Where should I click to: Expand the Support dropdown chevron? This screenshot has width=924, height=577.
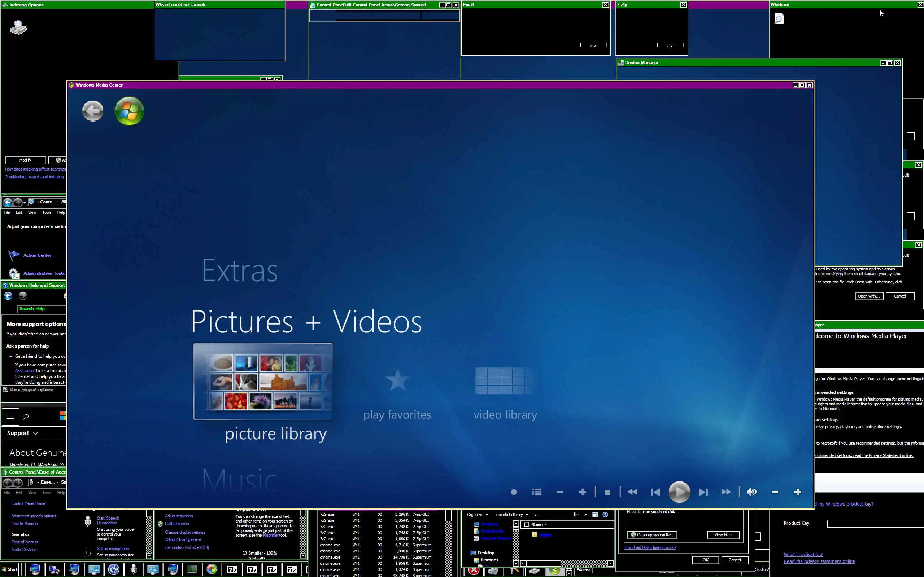[x=35, y=433]
